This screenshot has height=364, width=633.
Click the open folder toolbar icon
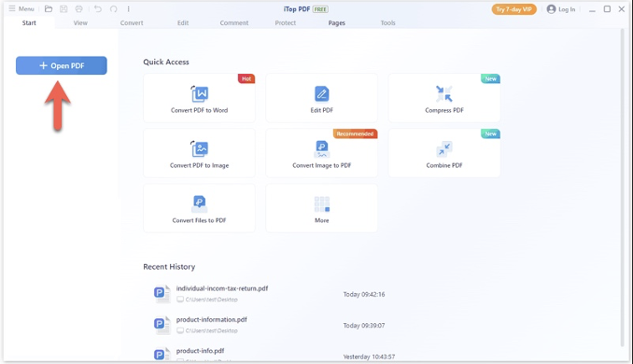tap(49, 9)
